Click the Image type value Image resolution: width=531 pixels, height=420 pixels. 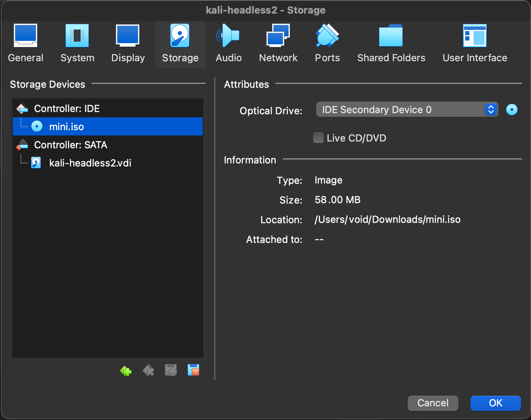pyautogui.click(x=329, y=180)
